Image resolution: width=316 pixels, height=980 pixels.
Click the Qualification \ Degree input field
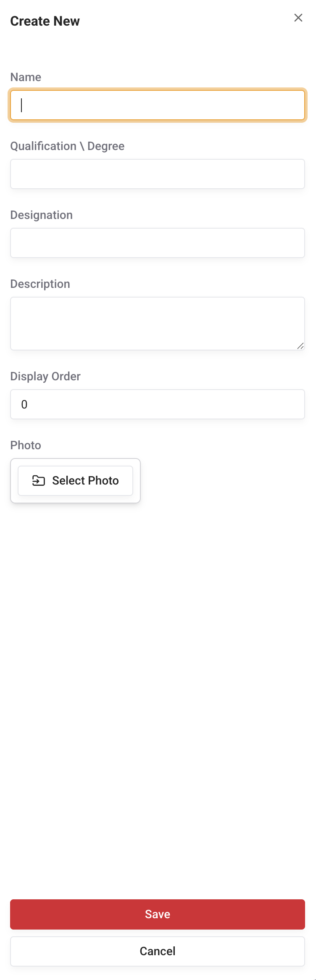point(158,174)
